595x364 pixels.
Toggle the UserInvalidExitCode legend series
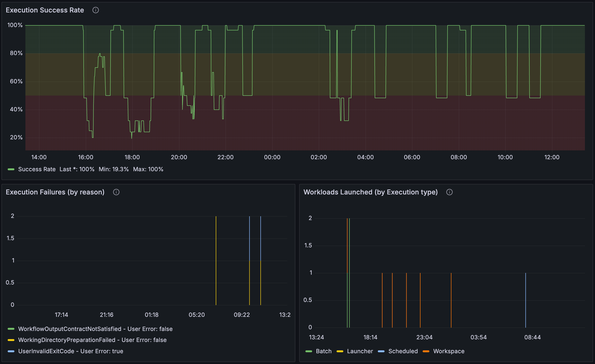(71, 351)
